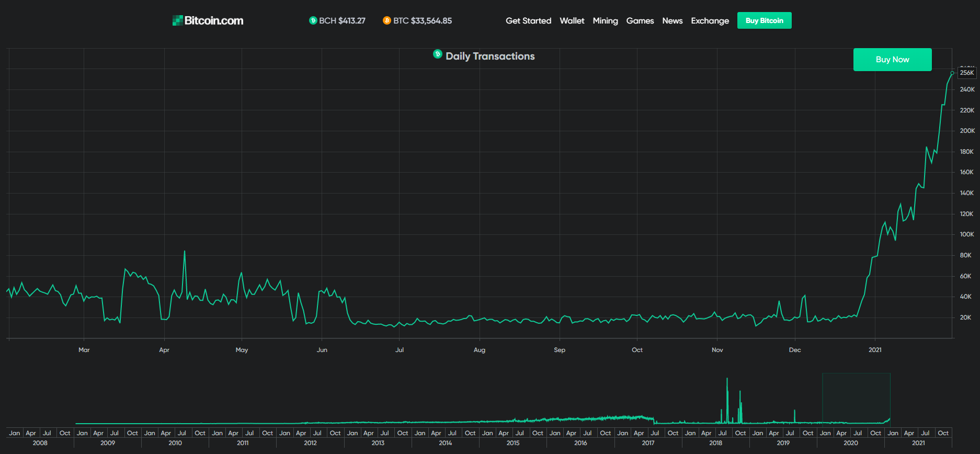
Task: Click the orange BTC coin icon in header
Action: point(387,20)
